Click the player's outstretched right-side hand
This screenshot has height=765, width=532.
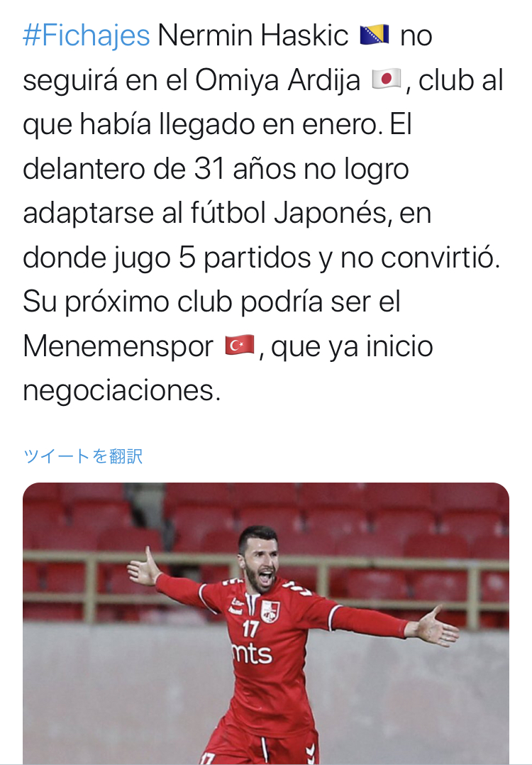[x=437, y=629]
